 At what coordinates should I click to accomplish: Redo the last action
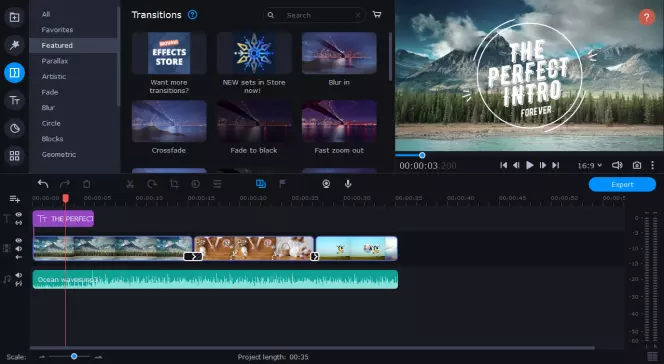pyautogui.click(x=65, y=184)
